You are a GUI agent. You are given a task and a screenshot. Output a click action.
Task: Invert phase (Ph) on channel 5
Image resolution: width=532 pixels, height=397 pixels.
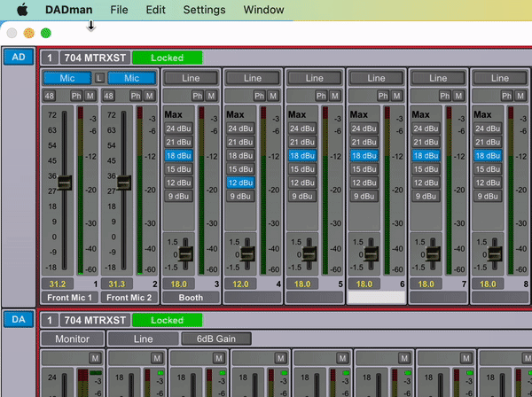pyautogui.click(x=321, y=96)
